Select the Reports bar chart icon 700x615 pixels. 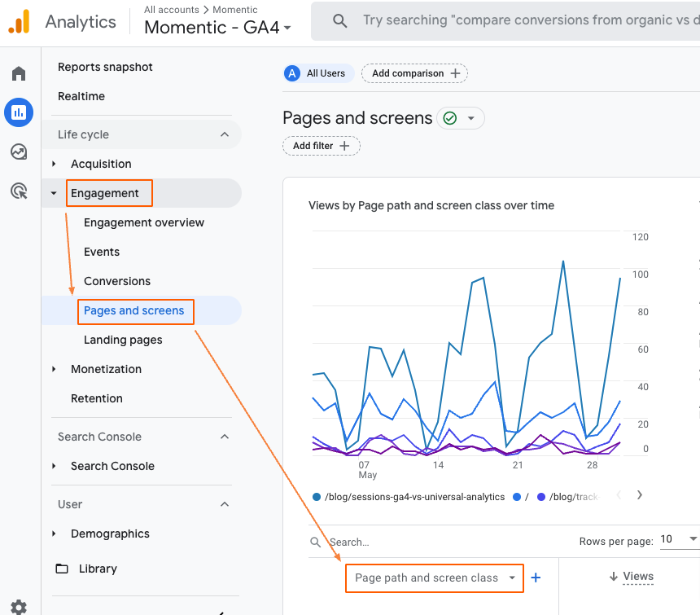point(19,112)
